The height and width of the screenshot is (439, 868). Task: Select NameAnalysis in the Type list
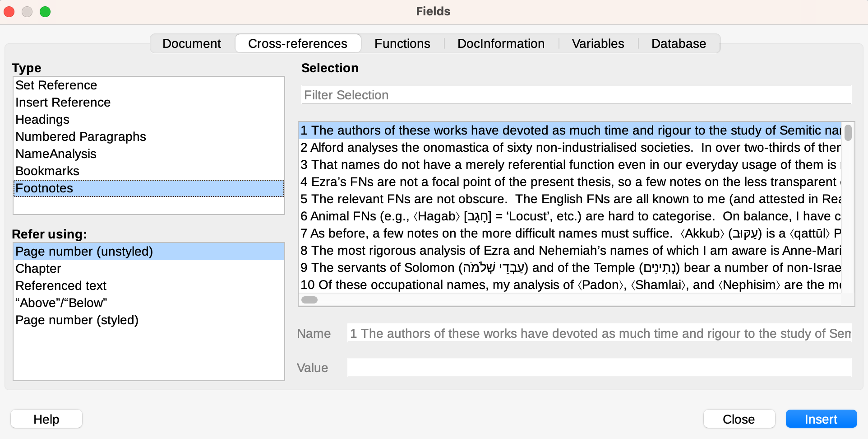coord(55,154)
